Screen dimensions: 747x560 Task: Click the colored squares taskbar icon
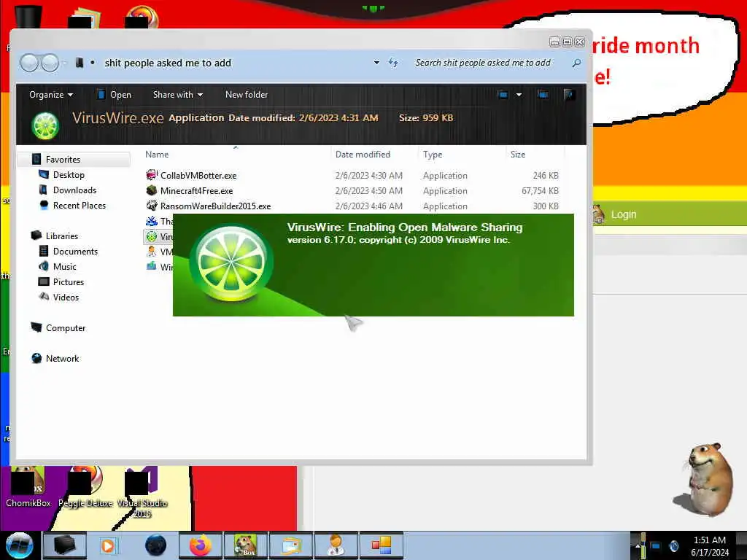pos(381,545)
